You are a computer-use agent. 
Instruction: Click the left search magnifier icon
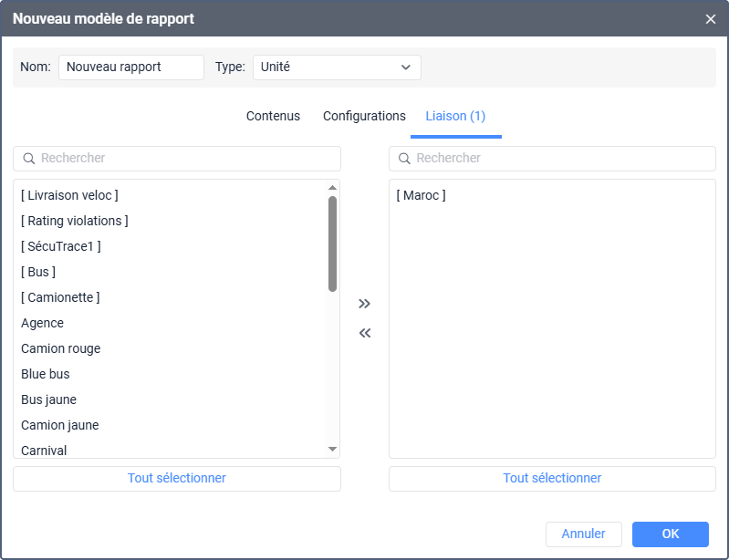coord(29,159)
